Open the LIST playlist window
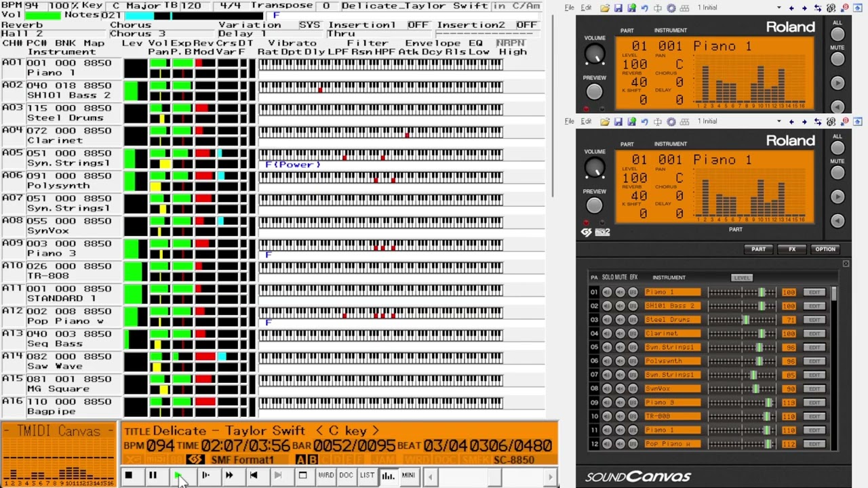This screenshot has height=488, width=868. coord(367,476)
